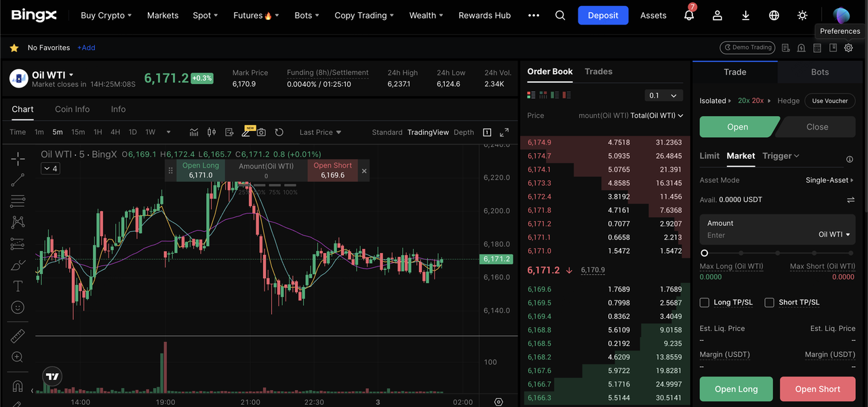Open the calculator icon
Screen dimensions: 868x407
[x=817, y=47]
